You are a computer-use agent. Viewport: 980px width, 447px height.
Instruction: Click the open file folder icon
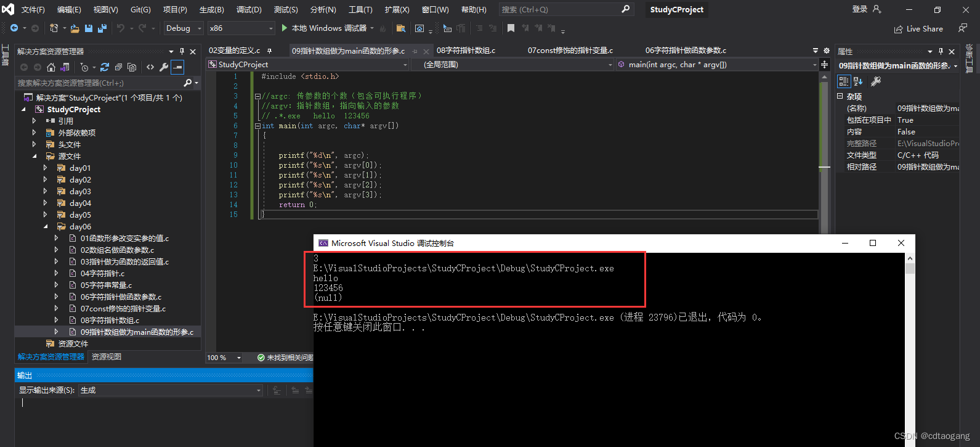coord(75,28)
